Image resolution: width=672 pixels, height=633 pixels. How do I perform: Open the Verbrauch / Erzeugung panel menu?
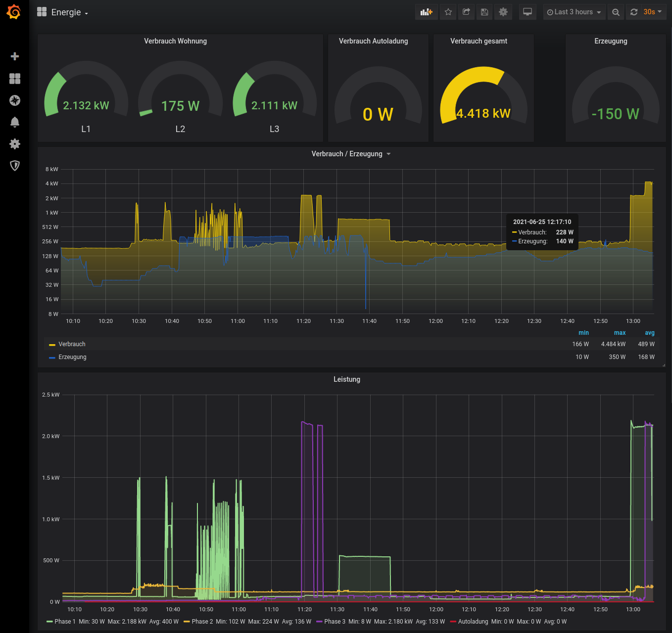tap(351, 154)
